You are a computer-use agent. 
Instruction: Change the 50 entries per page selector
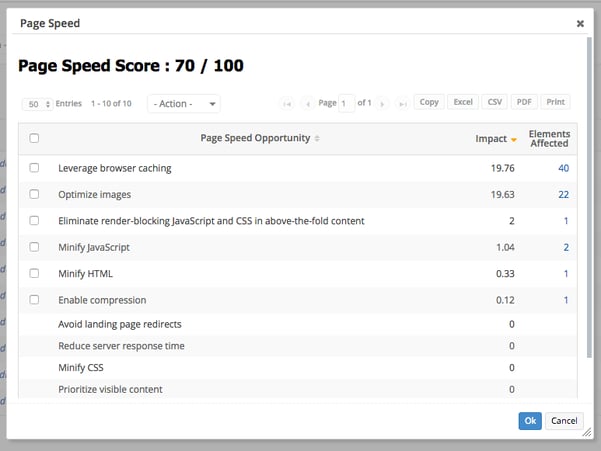[x=37, y=104]
